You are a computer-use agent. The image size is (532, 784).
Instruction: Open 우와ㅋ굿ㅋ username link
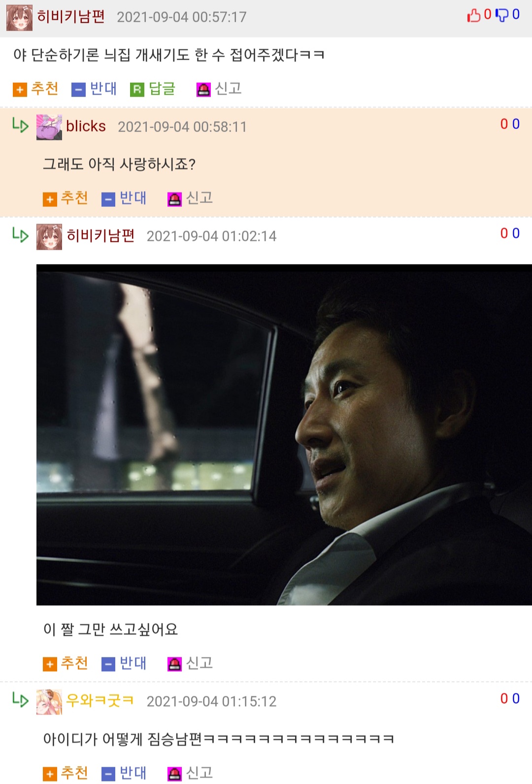pyautogui.click(x=100, y=700)
